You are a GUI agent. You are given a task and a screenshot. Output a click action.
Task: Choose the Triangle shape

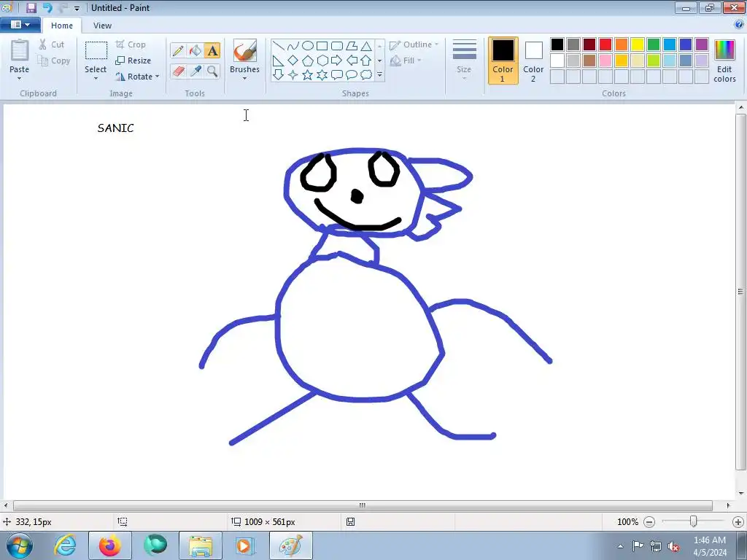pos(366,46)
